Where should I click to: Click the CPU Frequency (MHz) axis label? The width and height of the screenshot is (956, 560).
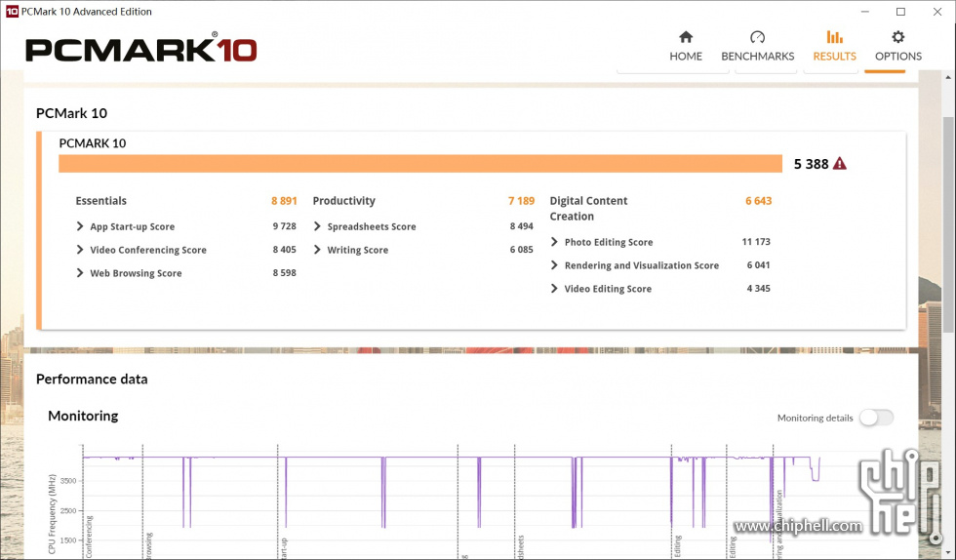click(53, 513)
